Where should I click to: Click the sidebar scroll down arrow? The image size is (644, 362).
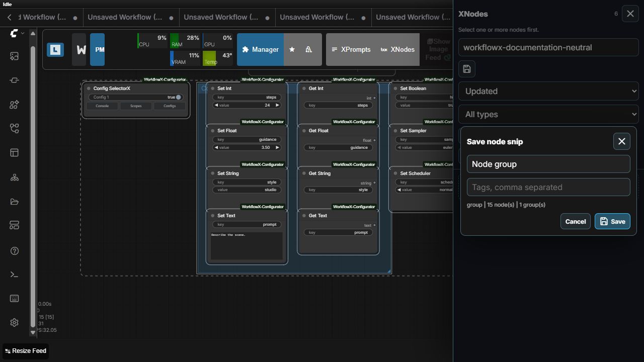(x=33, y=332)
